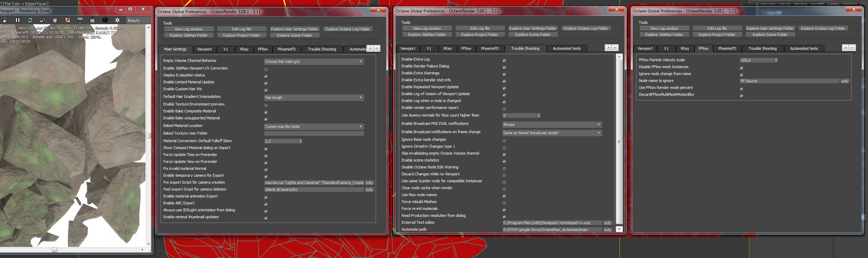The image size is (868, 258).
Task: Click View Log window in Main Settings window
Action: tap(189, 29)
